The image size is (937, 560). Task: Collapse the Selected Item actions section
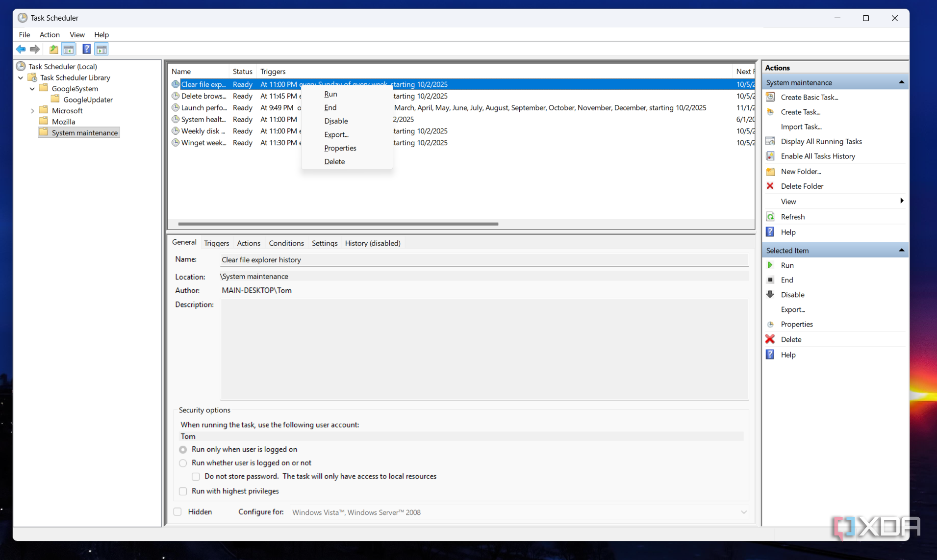(901, 250)
